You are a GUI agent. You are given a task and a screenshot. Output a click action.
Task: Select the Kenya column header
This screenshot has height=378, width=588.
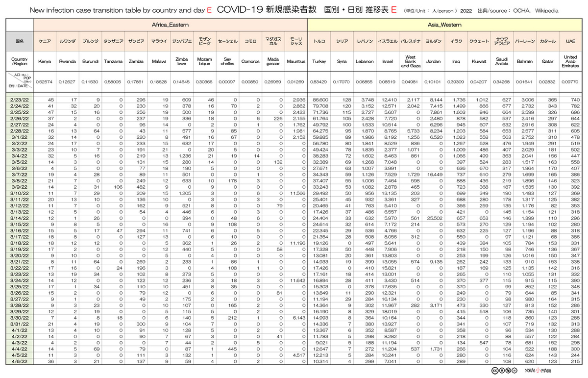click(x=45, y=62)
